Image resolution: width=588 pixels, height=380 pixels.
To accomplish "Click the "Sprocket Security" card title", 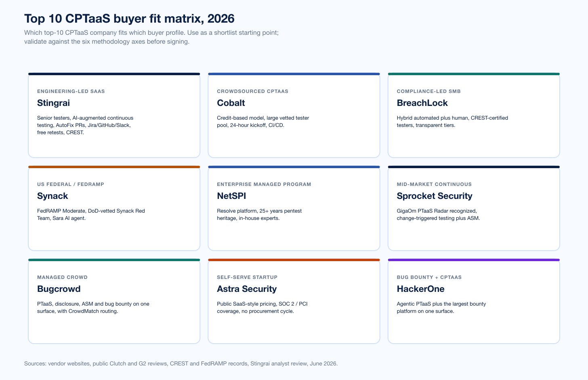I will click(435, 196).
